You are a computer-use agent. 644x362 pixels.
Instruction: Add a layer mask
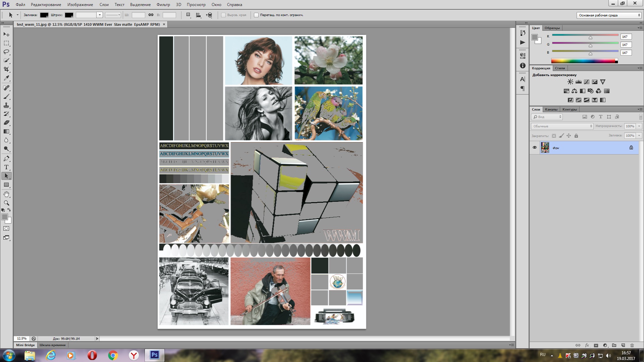(x=596, y=345)
